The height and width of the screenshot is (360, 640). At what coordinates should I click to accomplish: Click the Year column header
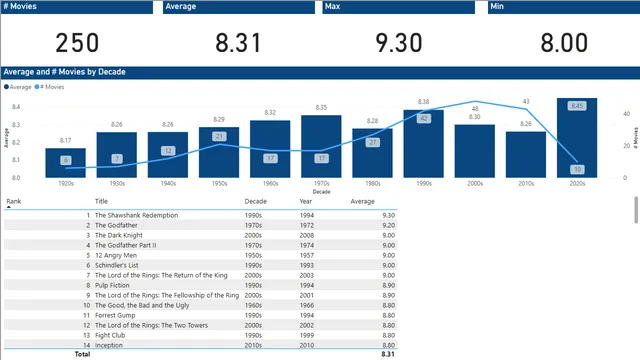(305, 201)
